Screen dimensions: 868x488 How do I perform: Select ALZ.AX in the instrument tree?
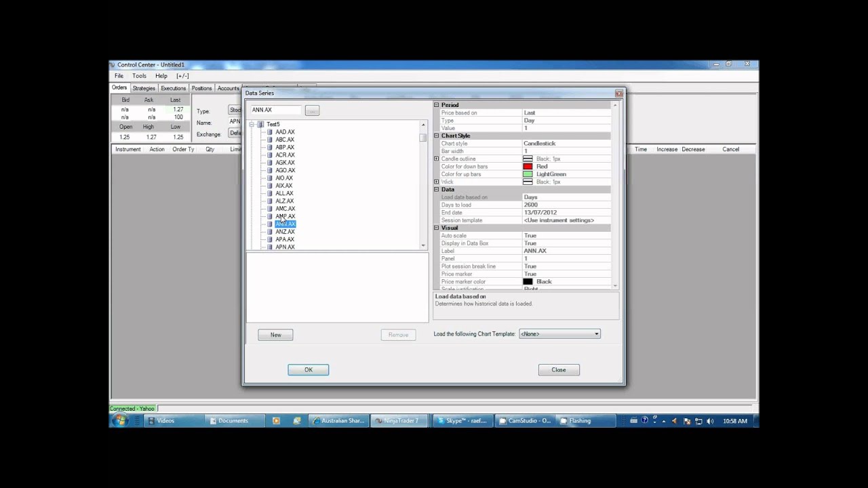pyautogui.click(x=284, y=201)
